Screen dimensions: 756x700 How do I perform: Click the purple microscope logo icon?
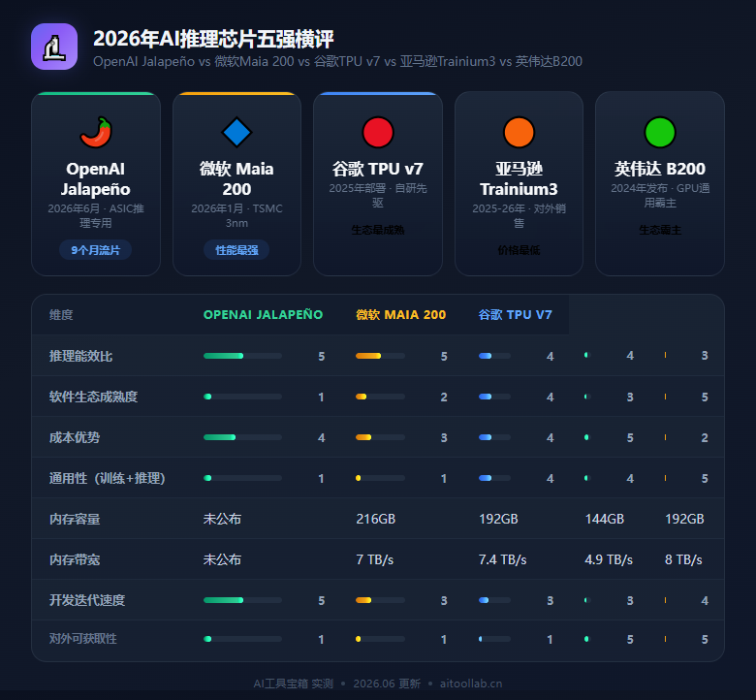(x=54, y=47)
